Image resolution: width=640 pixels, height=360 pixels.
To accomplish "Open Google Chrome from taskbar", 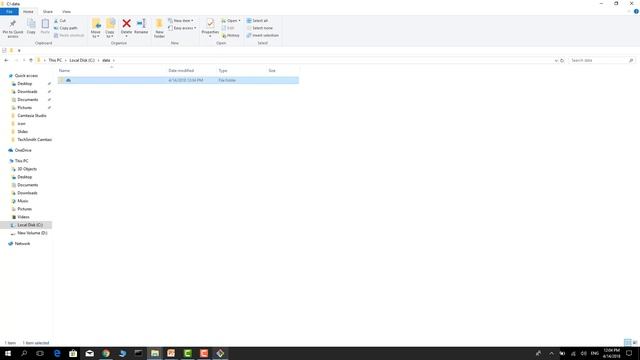I will point(106,353).
